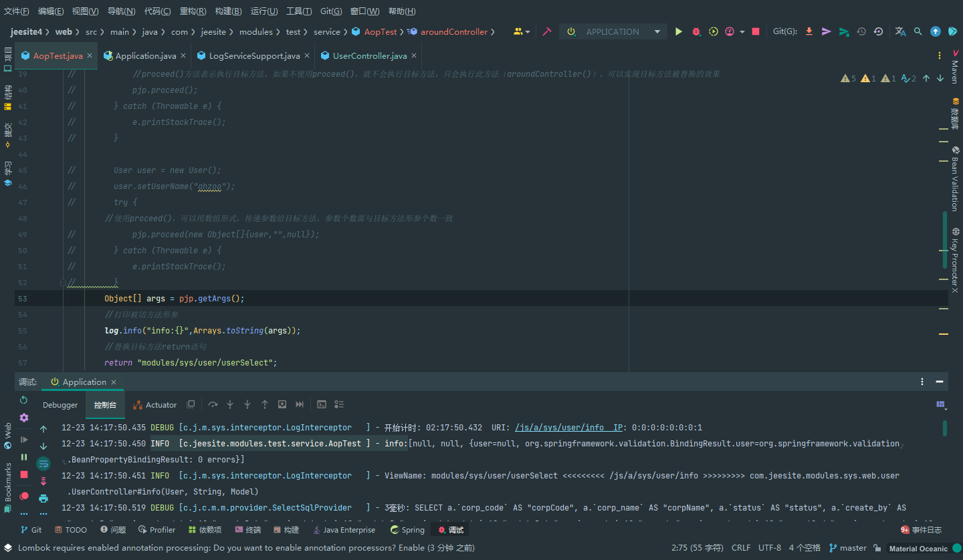Open the 文件(F) menu
963x560 pixels.
click(17, 11)
